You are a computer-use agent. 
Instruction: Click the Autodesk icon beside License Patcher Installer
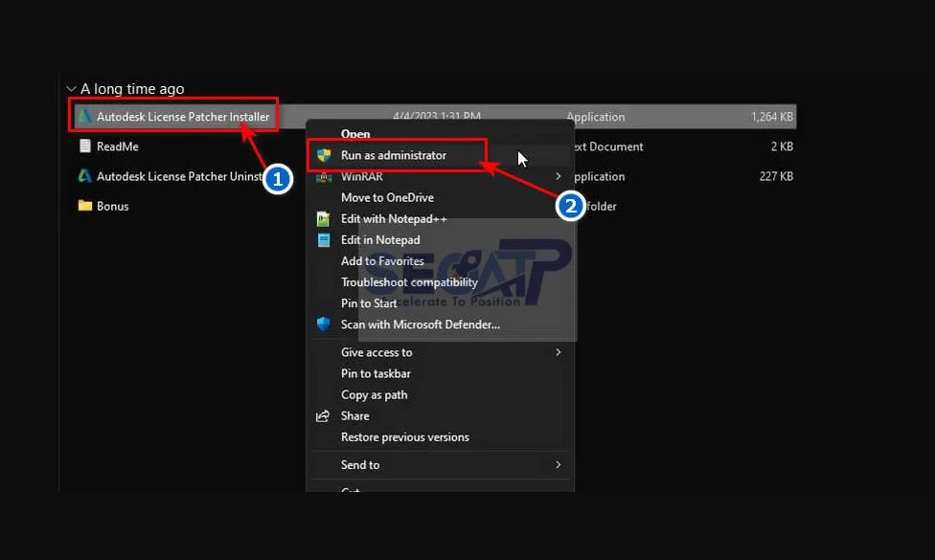click(85, 117)
